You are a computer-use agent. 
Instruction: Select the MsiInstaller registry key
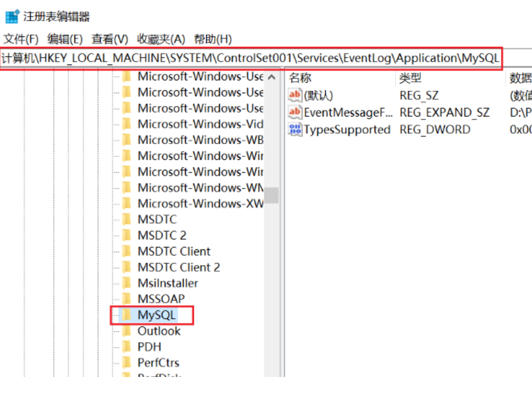[168, 283]
